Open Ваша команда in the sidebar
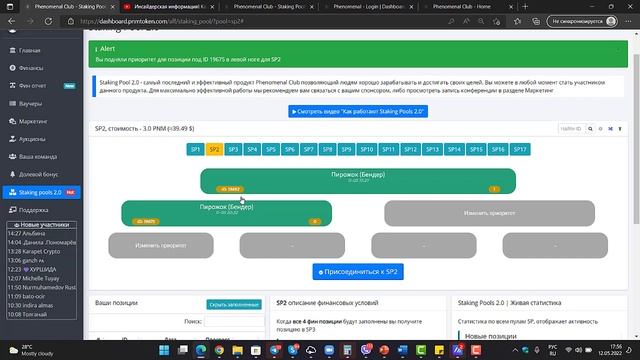 click(x=38, y=157)
